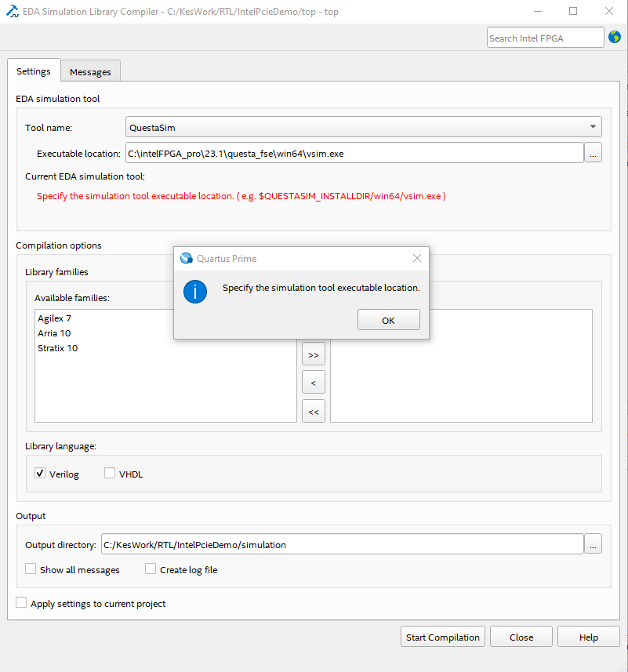628x672 pixels.
Task: Click the globe icon beside the search box
Action: point(615,38)
